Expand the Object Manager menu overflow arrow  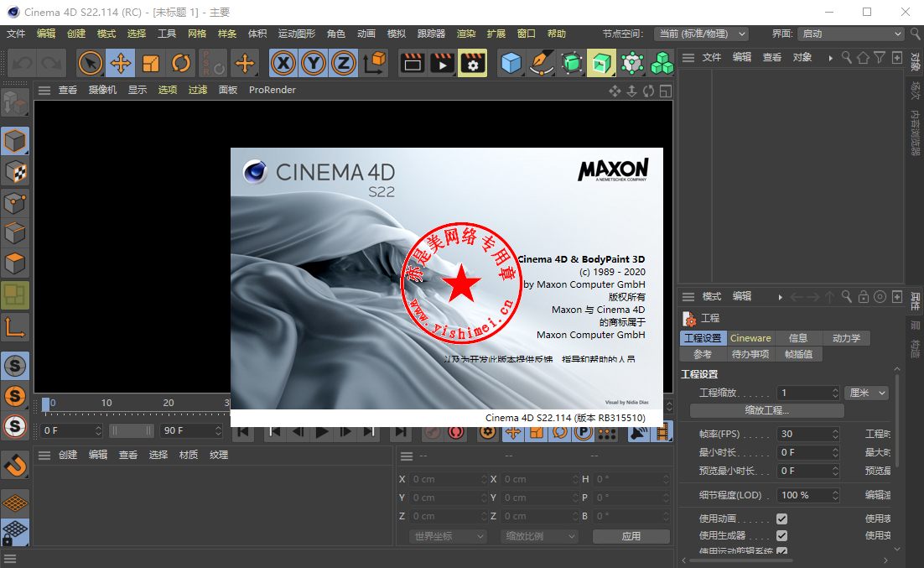(x=830, y=58)
